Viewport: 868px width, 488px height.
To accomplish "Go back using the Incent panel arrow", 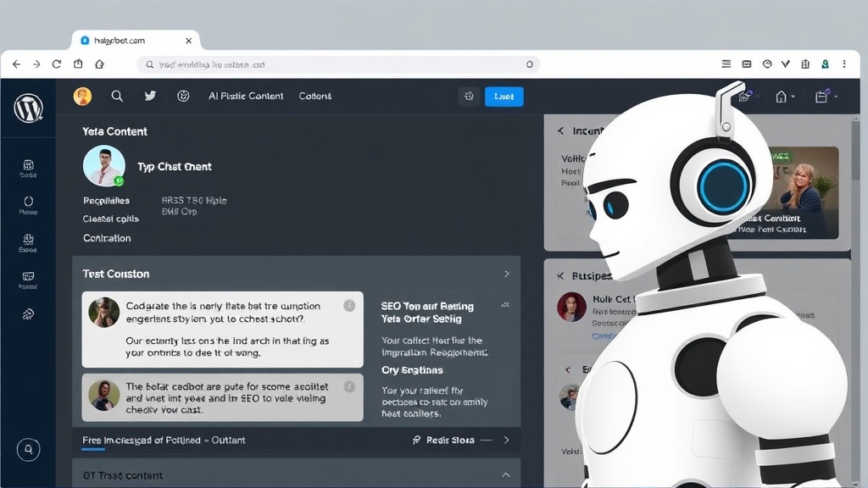I will click(560, 130).
